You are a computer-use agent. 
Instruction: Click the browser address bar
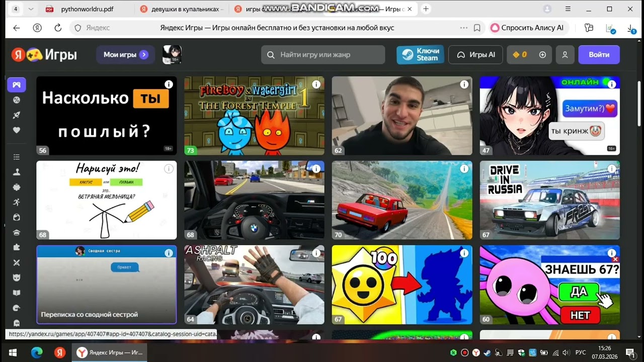[x=277, y=28]
